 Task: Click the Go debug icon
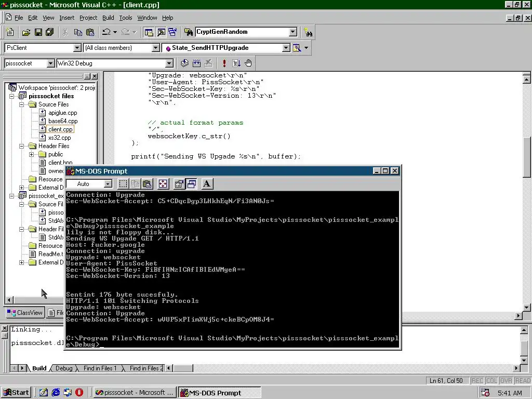[236, 63]
